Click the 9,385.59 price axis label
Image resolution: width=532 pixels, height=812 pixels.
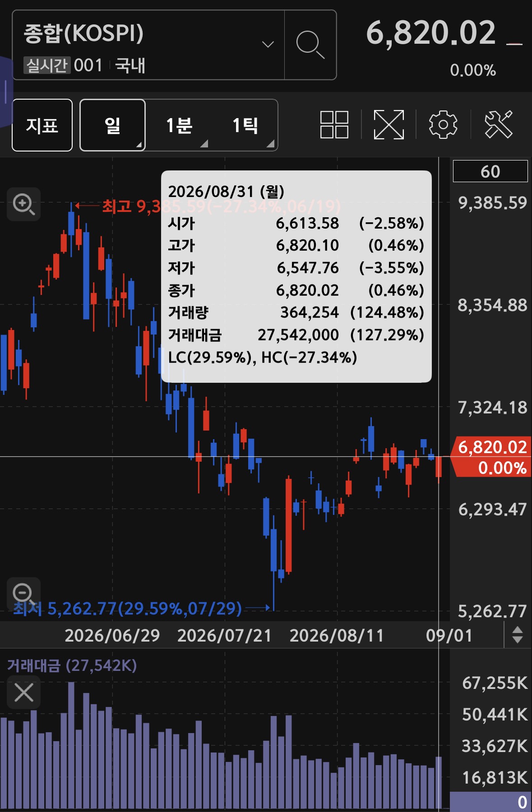(x=492, y=203)
